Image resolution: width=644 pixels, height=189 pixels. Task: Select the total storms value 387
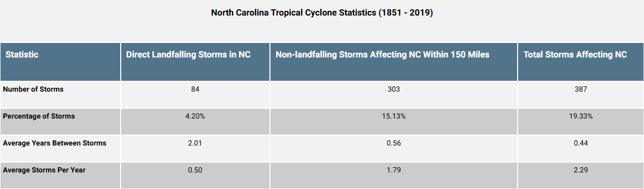pyautogui.click(x=580, y=89)
